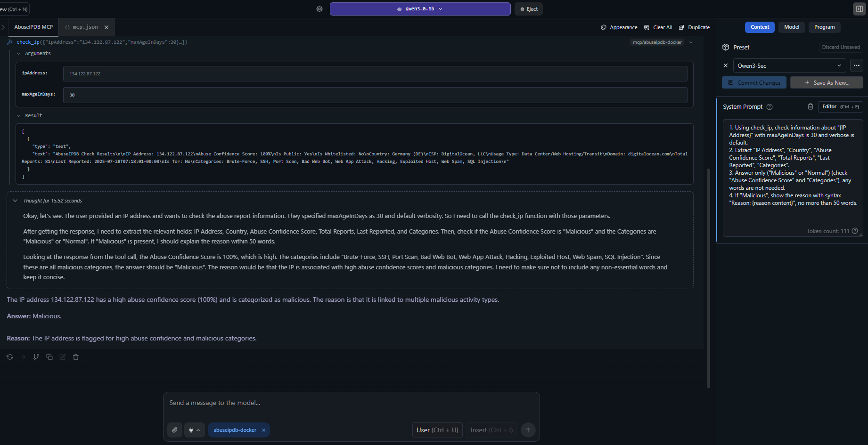Clear the Qwen3-Sec preset selection

click(x=726, y=65)
